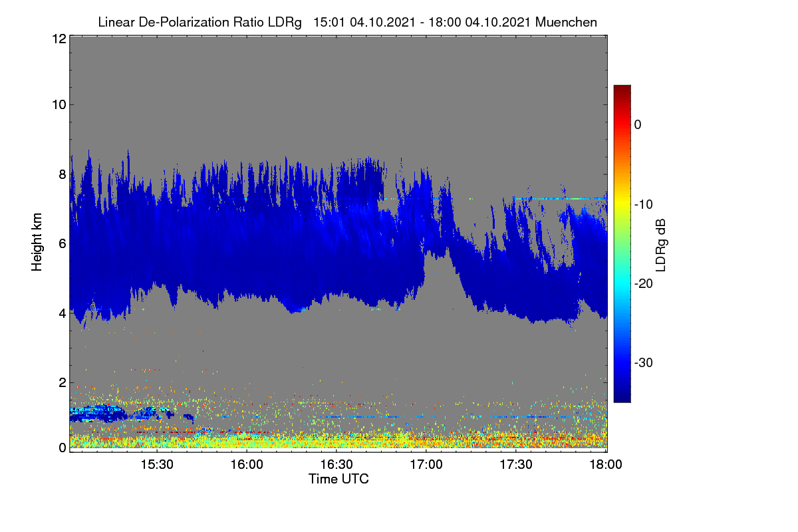Click the plot title text with LDRg
This screenshot has width=798, height=532.
347,22
